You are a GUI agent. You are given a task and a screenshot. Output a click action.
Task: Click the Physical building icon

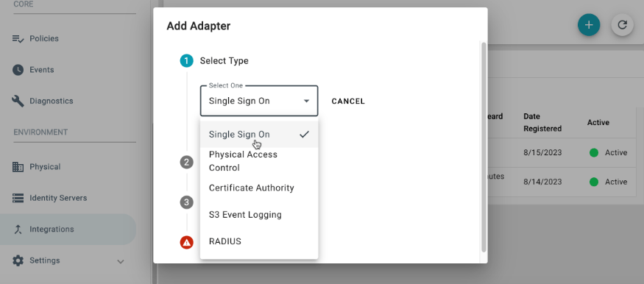[18, 166]
